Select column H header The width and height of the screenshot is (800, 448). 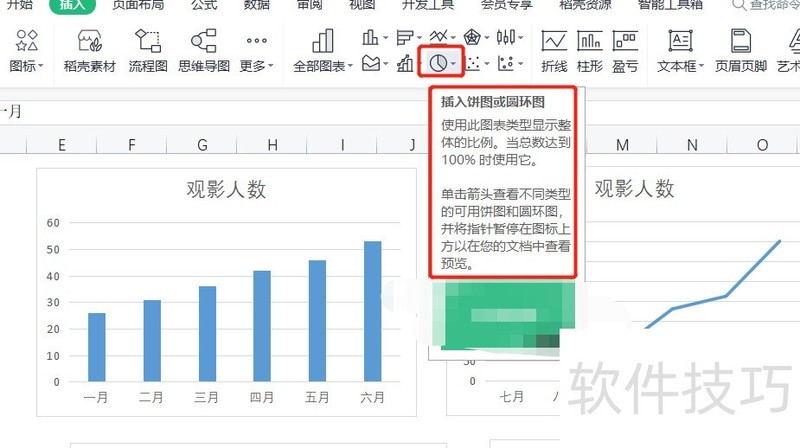(x=272, y=145)
